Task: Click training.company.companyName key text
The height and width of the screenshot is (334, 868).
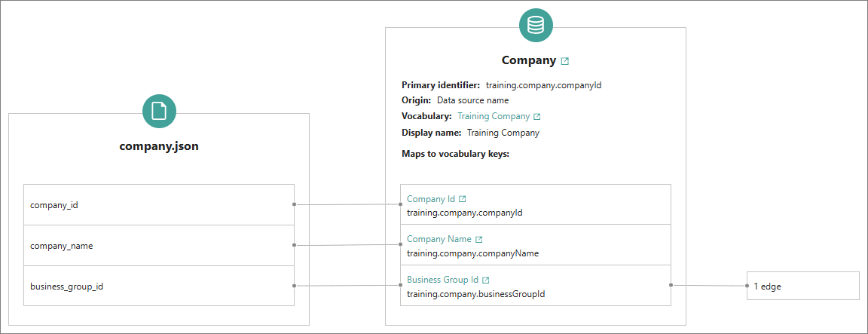Action: tap(472, 253)
